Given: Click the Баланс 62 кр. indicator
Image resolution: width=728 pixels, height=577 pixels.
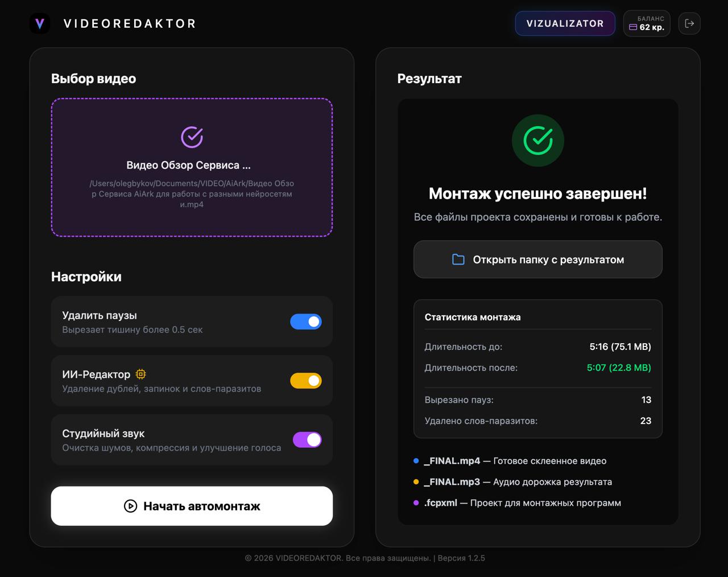Looking at the screenshot, I should [647, 23].
